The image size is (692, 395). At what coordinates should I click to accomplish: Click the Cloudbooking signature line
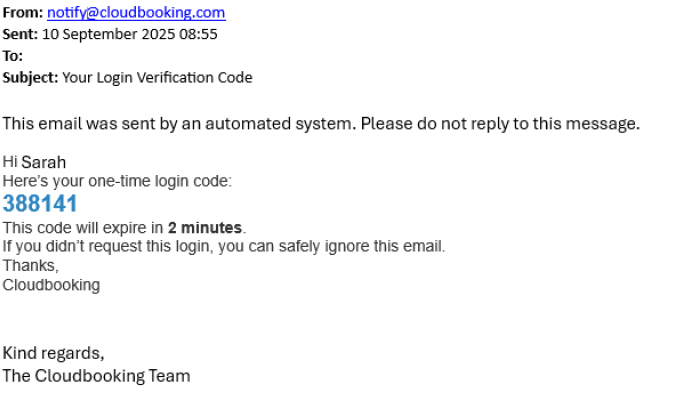tap(51, 285)
